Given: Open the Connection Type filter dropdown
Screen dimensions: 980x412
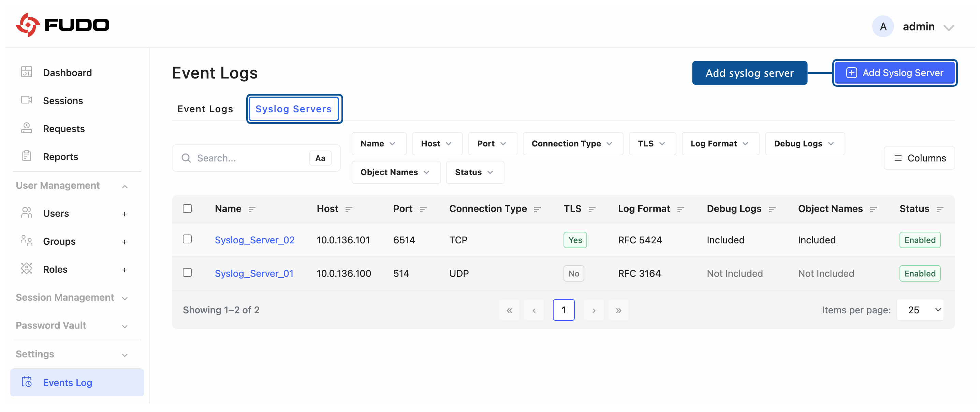Looking at the screenshot, I should [x=573, y=144].
